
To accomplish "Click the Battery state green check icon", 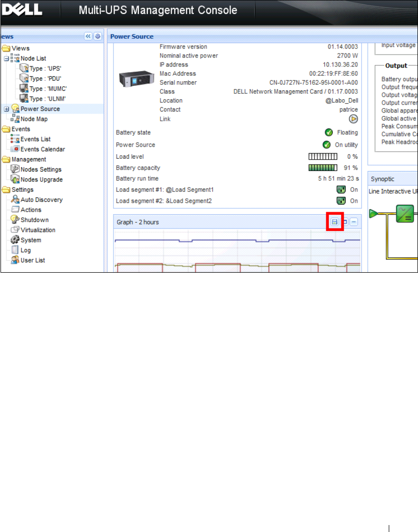I will [328, 133].
